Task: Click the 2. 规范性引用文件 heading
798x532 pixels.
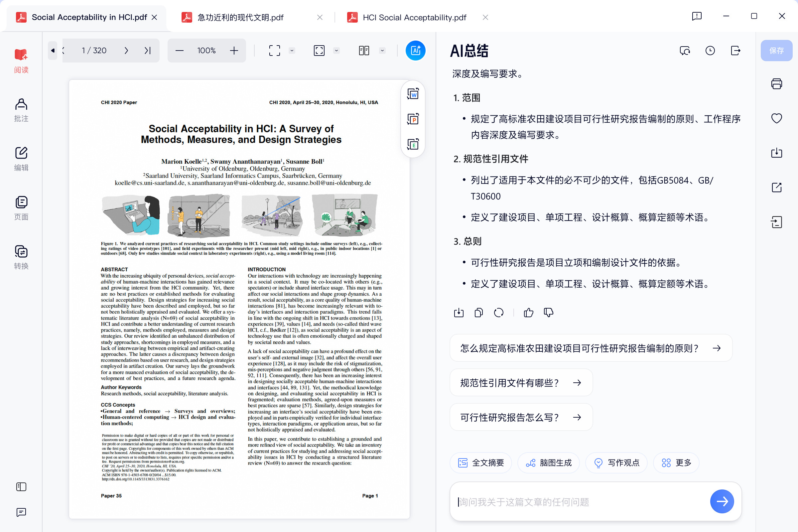Action: click(491, 159)
